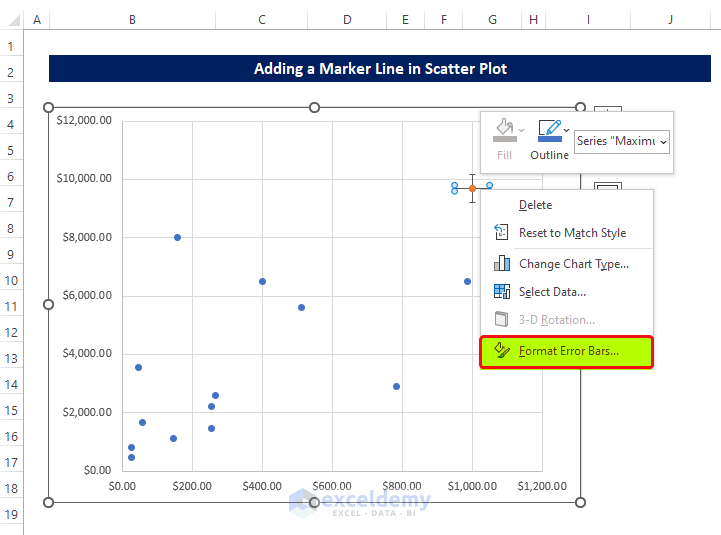Select the orange highlighted data point
This screenshot has width=721, height=535.
pos(472,188)
